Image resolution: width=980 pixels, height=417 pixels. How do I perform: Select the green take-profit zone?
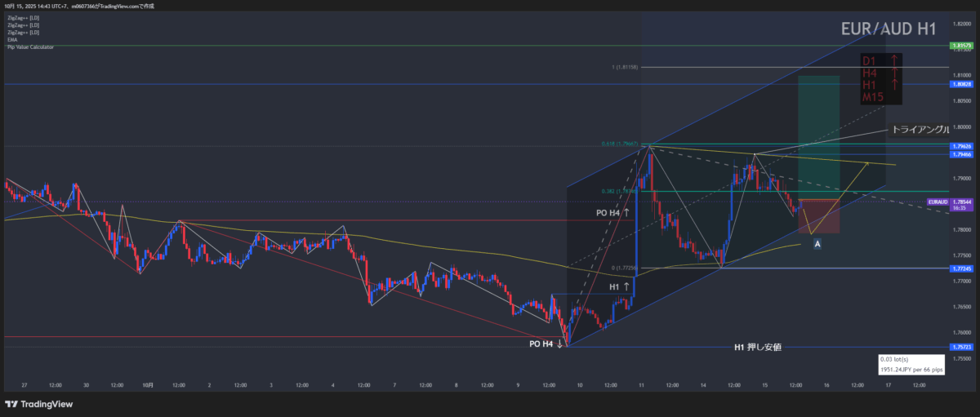pos(818,136)
